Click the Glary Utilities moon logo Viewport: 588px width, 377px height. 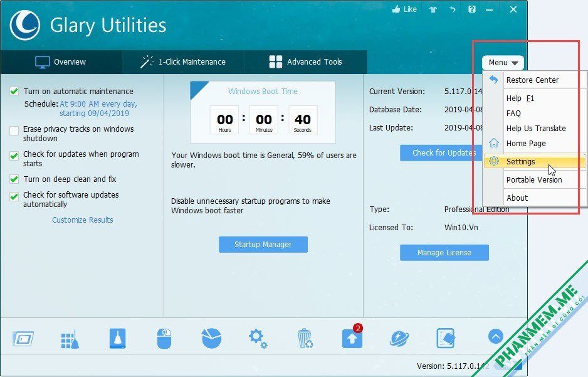click(x=24, y=25)
